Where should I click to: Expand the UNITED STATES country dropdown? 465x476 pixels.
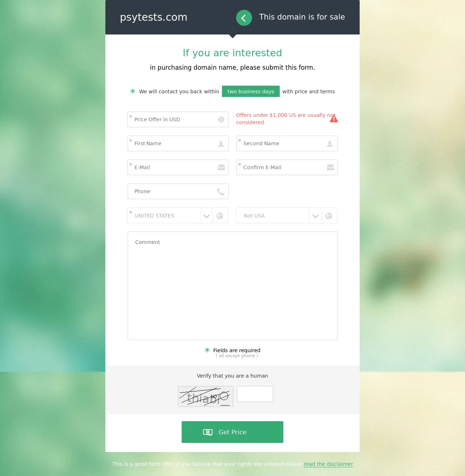206,216
